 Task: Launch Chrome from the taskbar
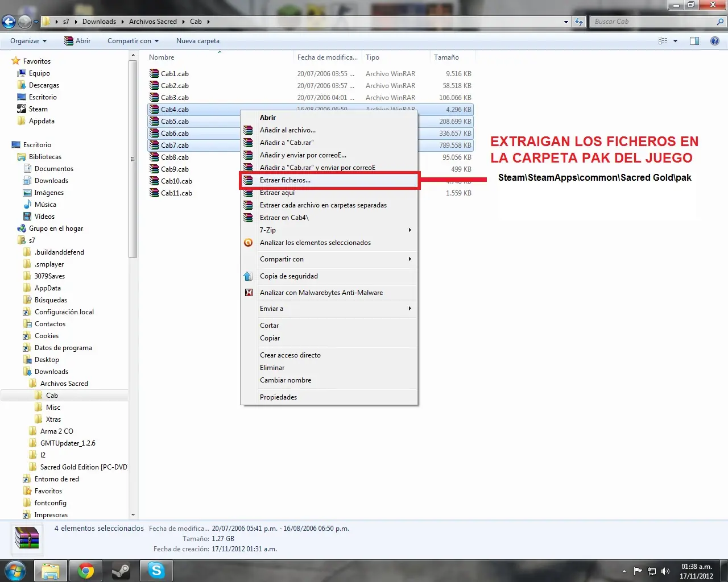click(86, 571)
